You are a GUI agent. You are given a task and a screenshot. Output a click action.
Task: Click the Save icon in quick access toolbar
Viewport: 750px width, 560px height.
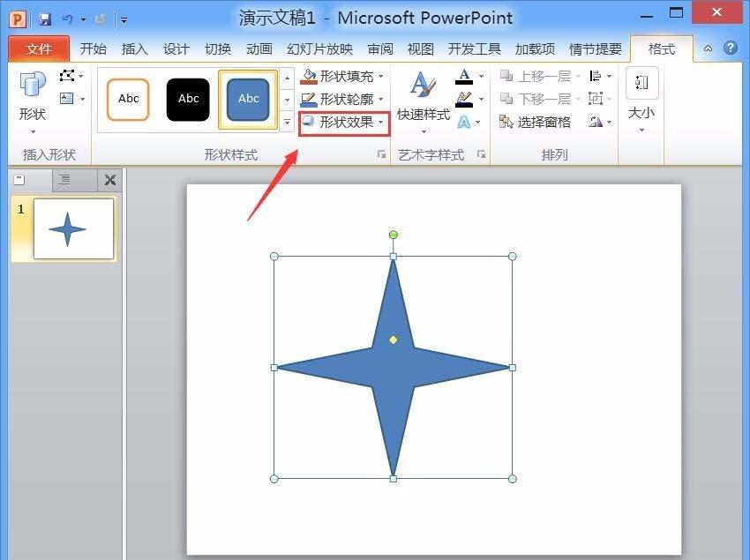pos(45,19)
